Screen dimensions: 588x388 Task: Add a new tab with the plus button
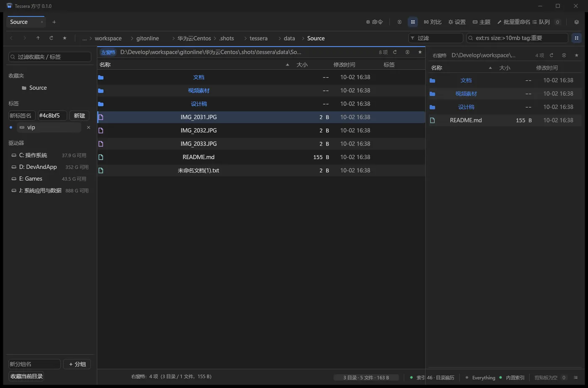coord(54,22)
